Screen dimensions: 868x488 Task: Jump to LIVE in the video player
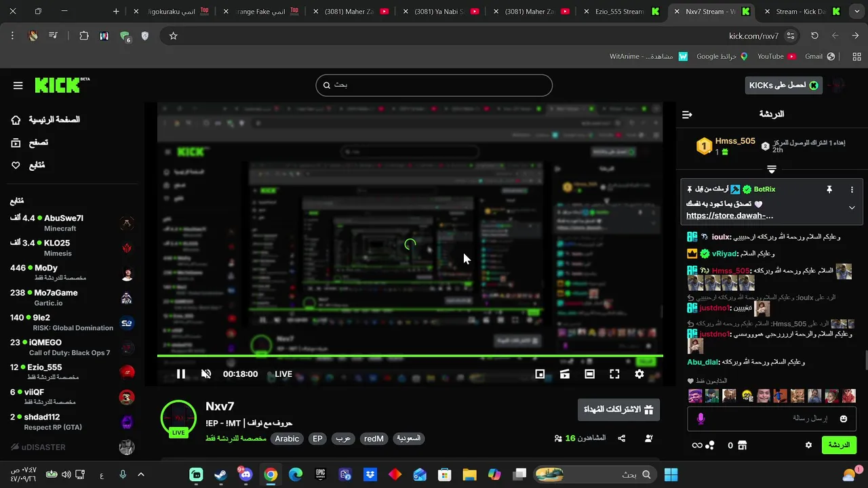(283, 374)
